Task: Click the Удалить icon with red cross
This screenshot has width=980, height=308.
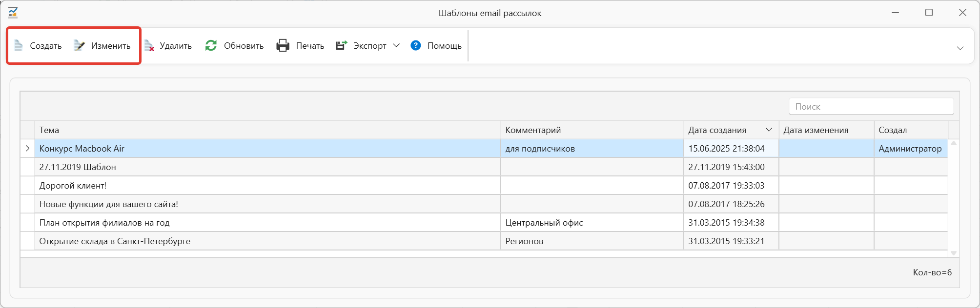Action: tap(149, 46)
